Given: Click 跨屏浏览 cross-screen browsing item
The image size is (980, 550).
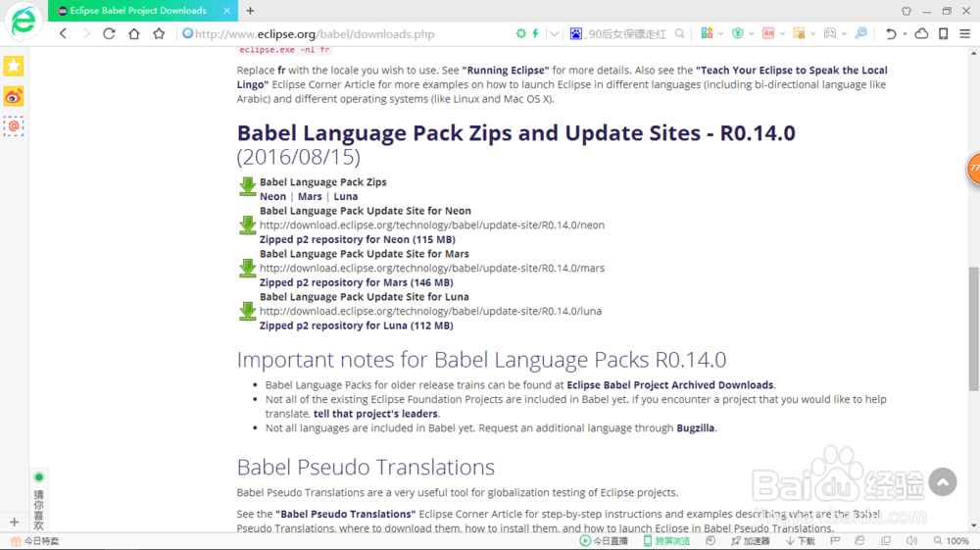Looking at the screenshot, I should [x=666, y=540].
